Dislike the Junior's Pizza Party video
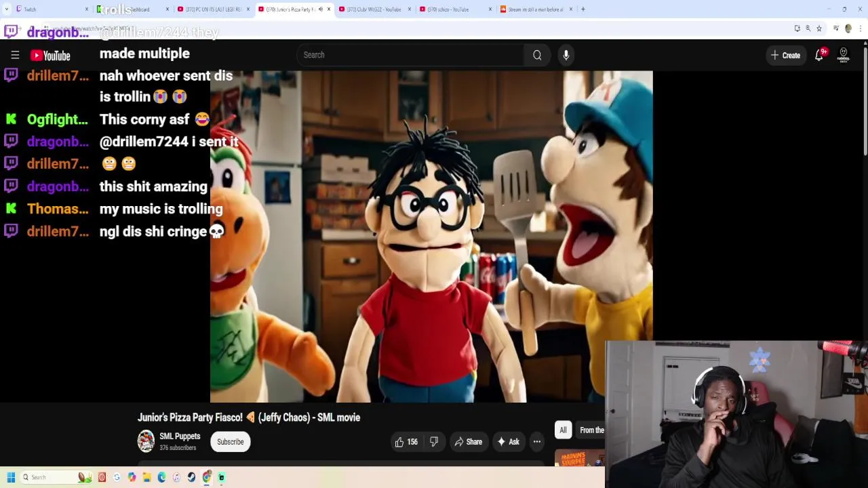Screen dimensions: 868x488 [434, 442]
